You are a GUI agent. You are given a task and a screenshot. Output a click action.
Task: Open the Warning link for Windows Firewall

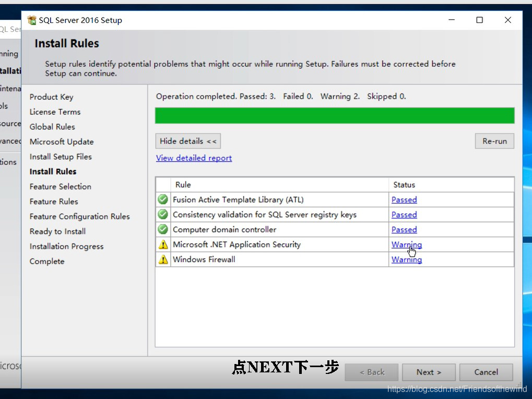tap(407, 259)
